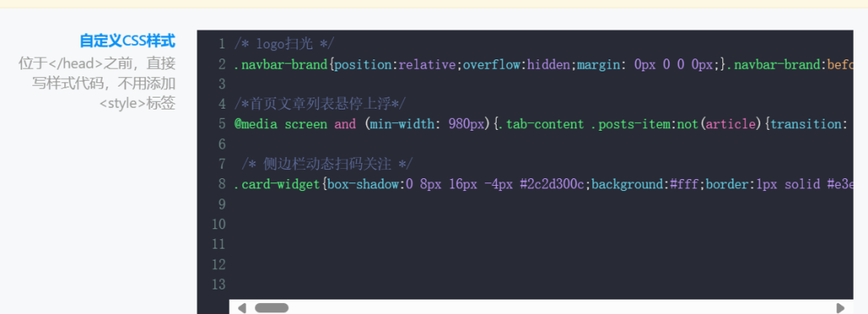Click the 首页文章列表悬停上浮 comment
Screen dimensions: 868x314
[x=320, y=104]
